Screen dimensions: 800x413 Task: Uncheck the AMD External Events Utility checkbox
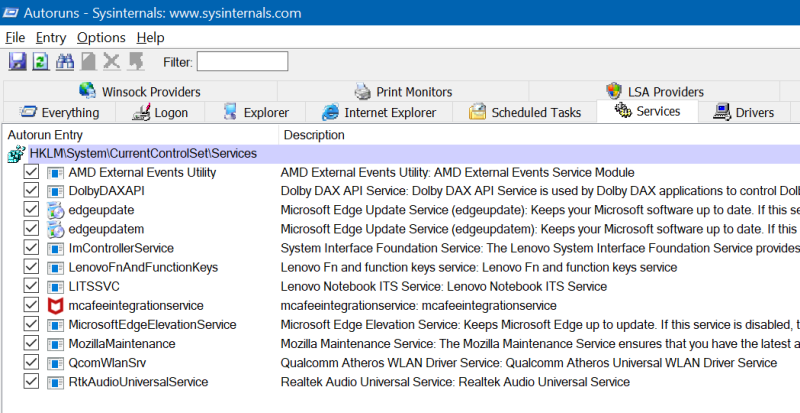31,172
